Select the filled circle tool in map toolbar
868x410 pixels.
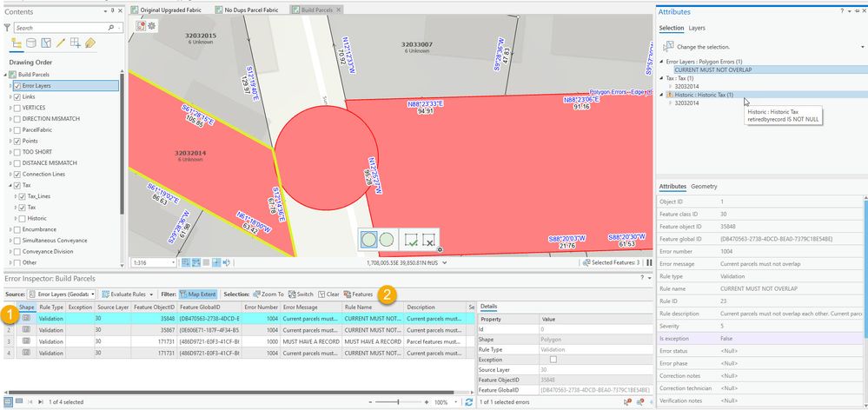tap(368, 240)
